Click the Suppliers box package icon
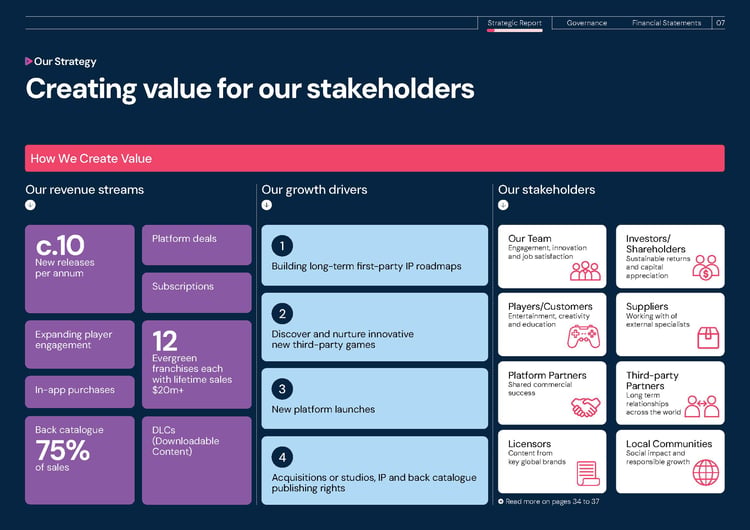750x530 pixels. (x=708, y=338)
